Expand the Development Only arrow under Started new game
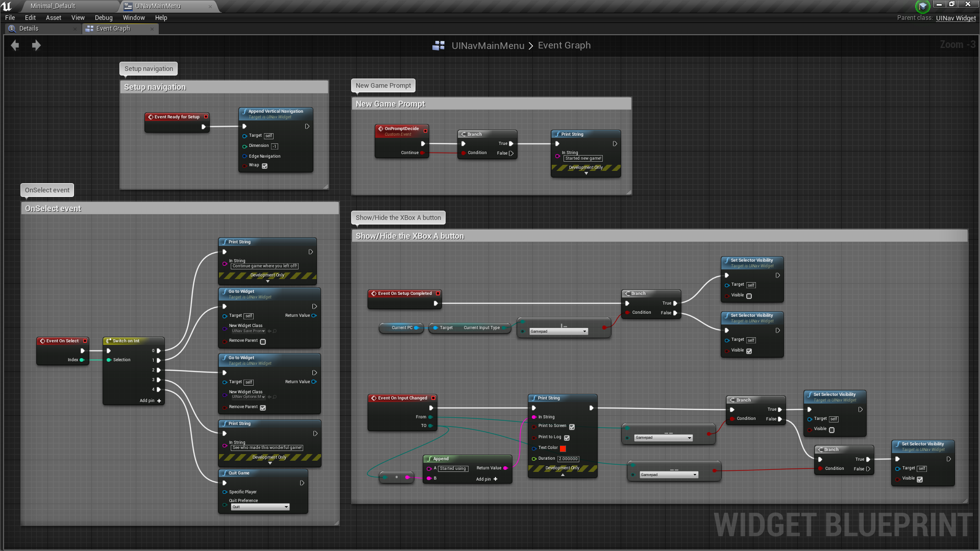Image resolution: width=980 pixels, height=551 pixels. tap(586, 173)
